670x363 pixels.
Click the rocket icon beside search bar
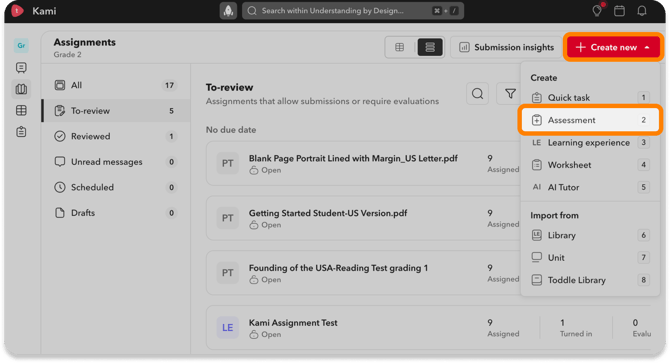click(x=228, y=11)
